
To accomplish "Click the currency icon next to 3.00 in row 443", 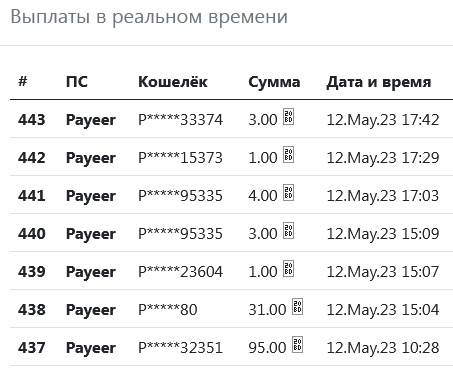I will pos(288,117).
